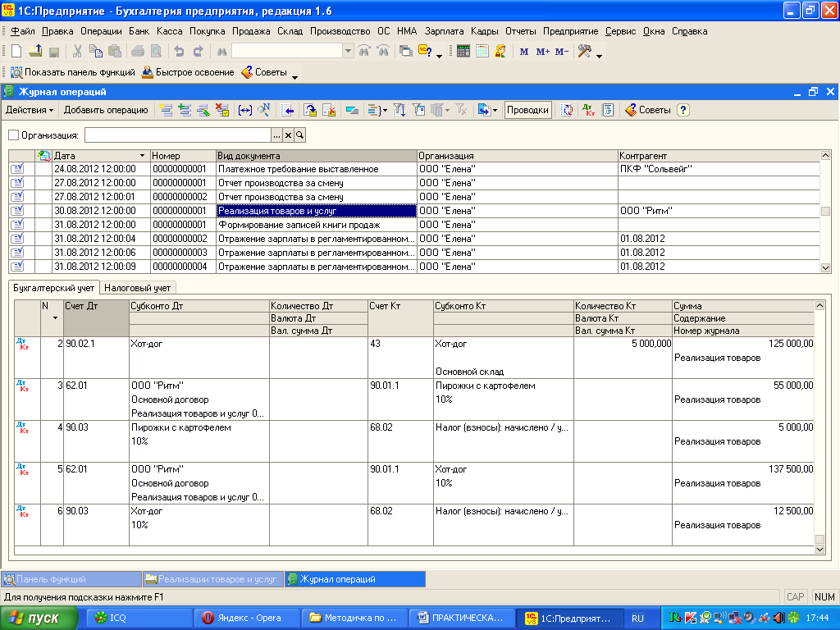The image size is (840, 630).
Task: Open the Отчеты menu
Action: coord(520,31)
